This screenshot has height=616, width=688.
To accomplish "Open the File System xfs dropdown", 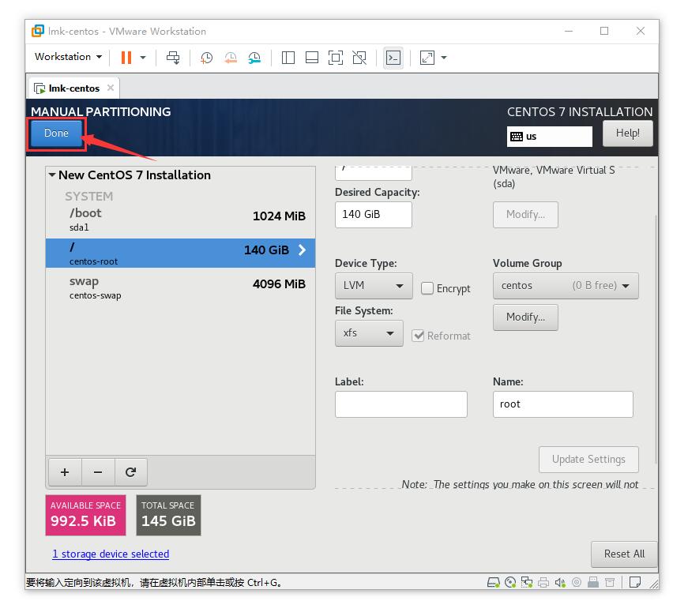I will 369,333.
